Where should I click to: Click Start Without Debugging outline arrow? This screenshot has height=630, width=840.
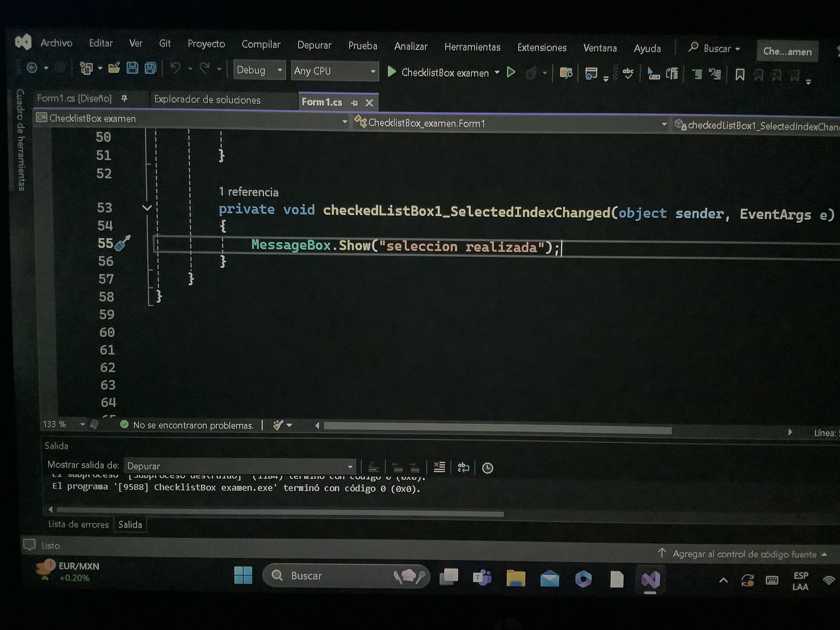[x=511, y=73]
